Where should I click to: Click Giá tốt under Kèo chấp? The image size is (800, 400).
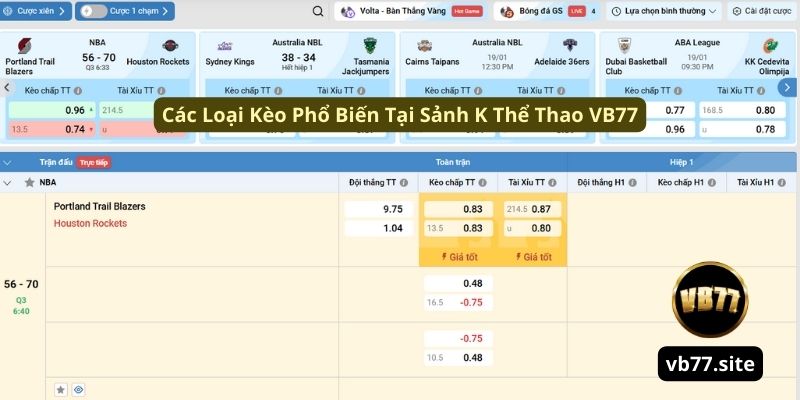pyautogui.click(x=459, y=257)
